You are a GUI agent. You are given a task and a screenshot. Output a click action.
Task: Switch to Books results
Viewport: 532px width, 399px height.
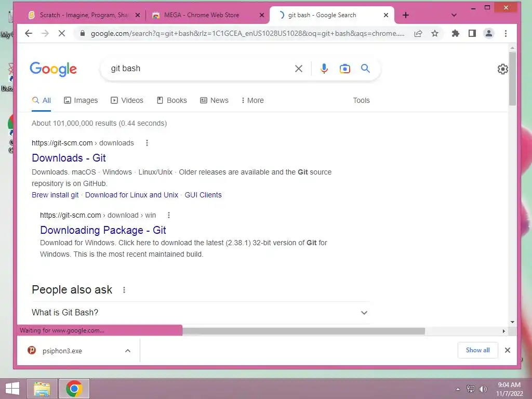(x=172, y=100)
